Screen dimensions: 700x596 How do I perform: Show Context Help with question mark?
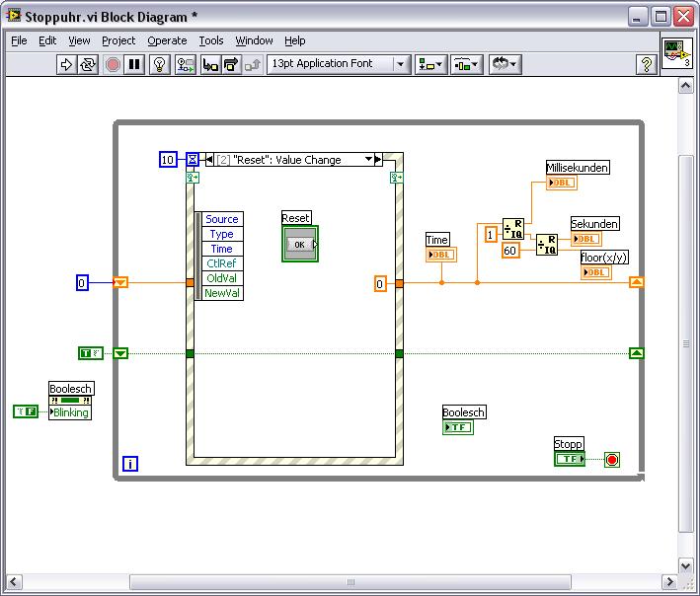pyautogui.click(x=647, y=64)
